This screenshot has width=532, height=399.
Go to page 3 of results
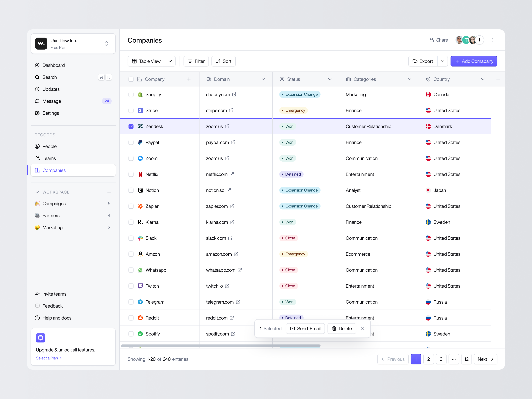tap(441, 359)
